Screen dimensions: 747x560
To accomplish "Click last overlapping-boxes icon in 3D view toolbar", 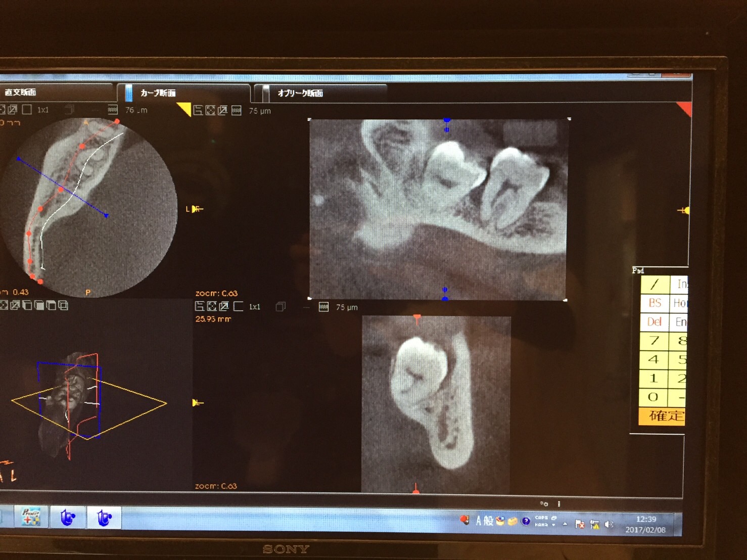I will pos(63,305).
